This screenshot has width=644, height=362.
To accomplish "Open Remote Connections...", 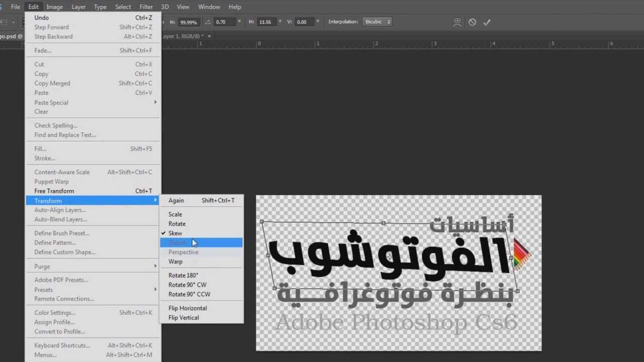I will click(x=93, y=299).
